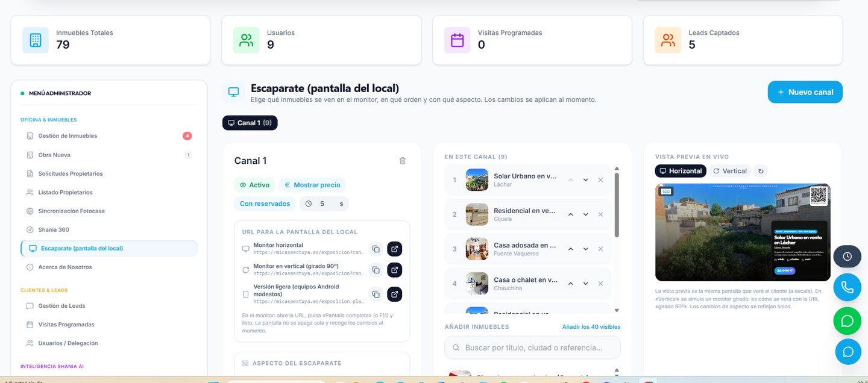
Task: Toggle the Con reservados option
Action: (265, 204)
